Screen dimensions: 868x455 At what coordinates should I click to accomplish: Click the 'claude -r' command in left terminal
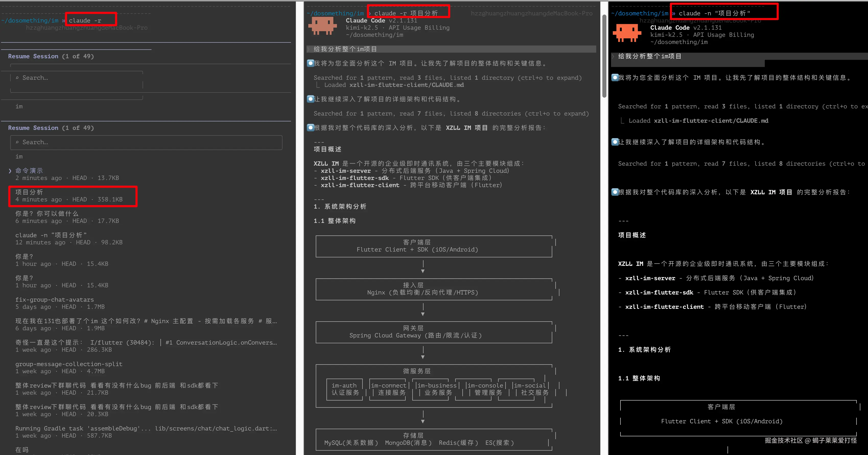click(85, 20)
